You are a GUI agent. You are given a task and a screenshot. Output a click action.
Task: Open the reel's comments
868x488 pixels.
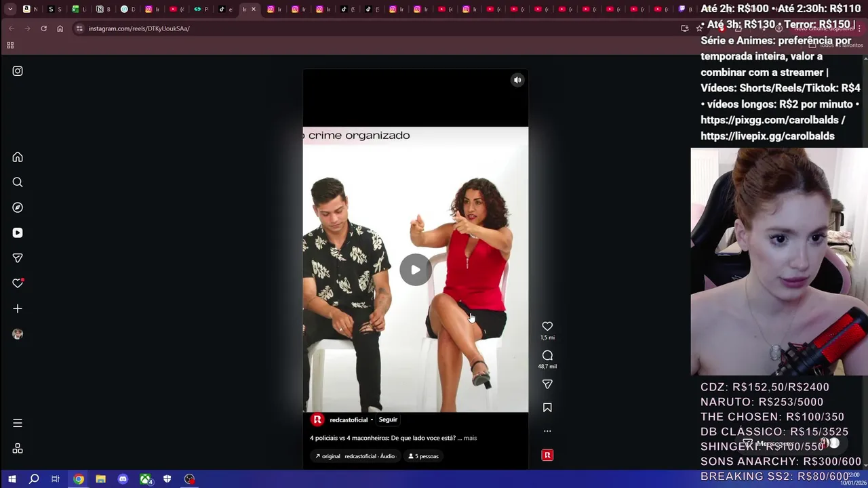(x=547, y=355)
